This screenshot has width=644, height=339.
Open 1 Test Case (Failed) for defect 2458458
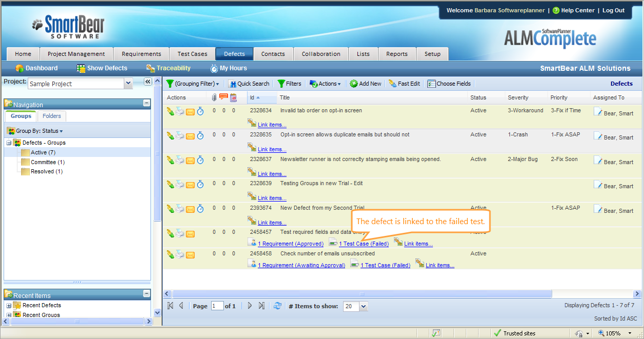click(385, 266)
